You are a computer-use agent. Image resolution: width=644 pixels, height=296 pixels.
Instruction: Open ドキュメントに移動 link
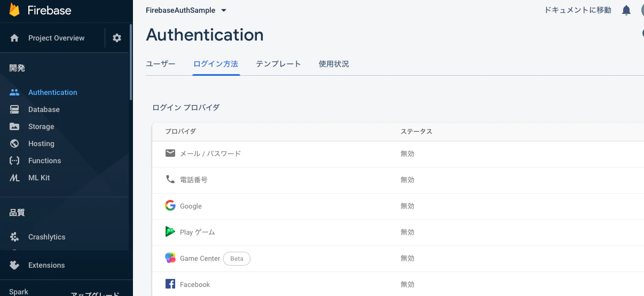pos(578,10)
